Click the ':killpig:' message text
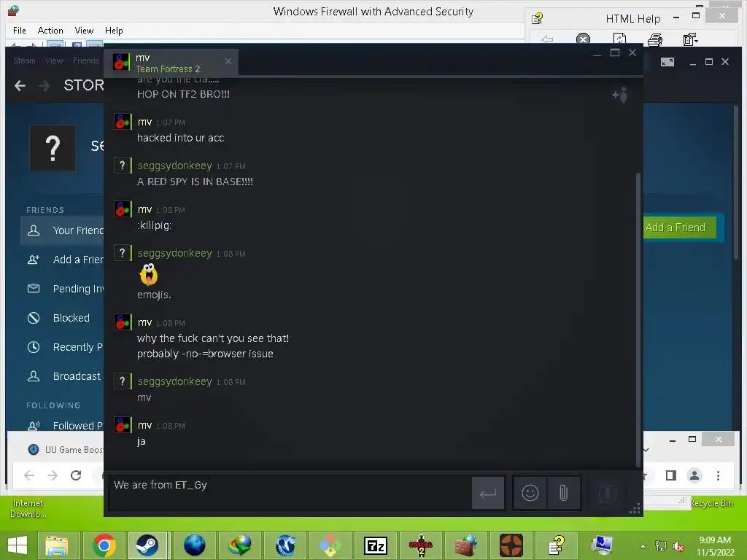 click(154, 225)
